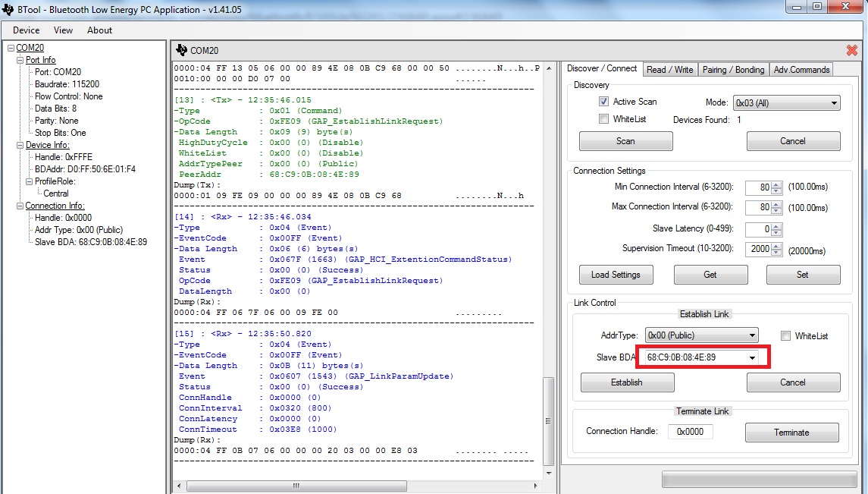Click the Slave Latency input field
The height and width of the screenshot is (494, 868).
pos(758,229)
